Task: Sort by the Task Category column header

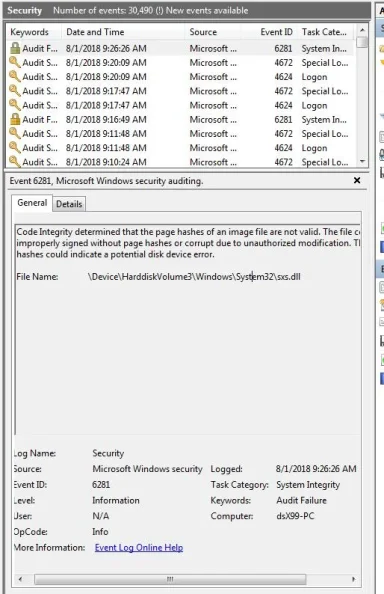Action: pos(325,32)
